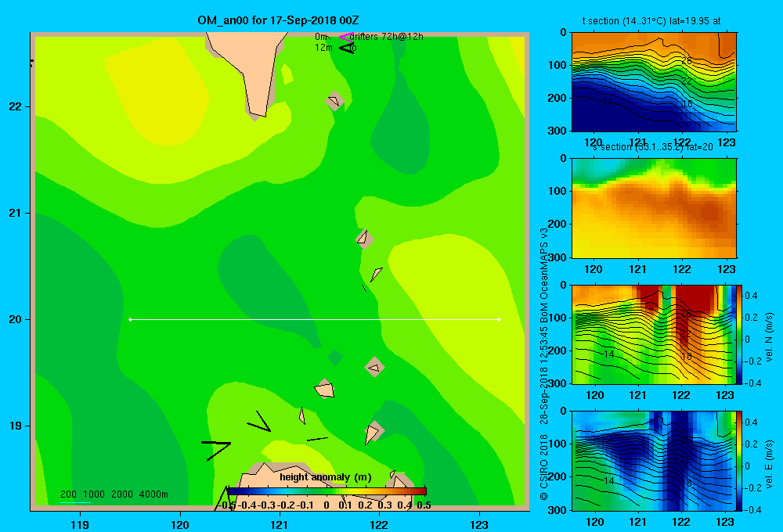Click the latitude label '22' on the main map axis
The image size is (783, 532).
click(x=15, y=106)
